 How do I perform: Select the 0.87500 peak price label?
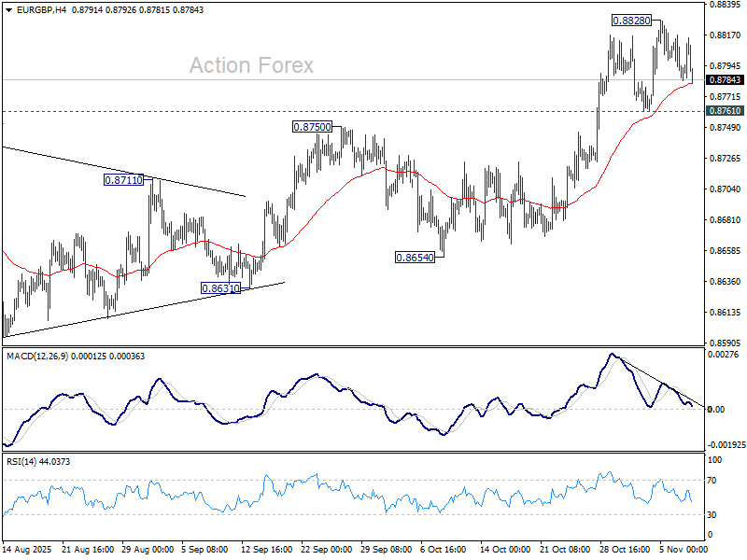point(312,127)
